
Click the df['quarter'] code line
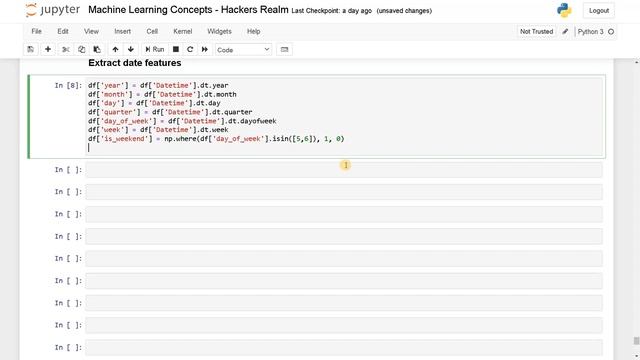(x=170, y=112)
